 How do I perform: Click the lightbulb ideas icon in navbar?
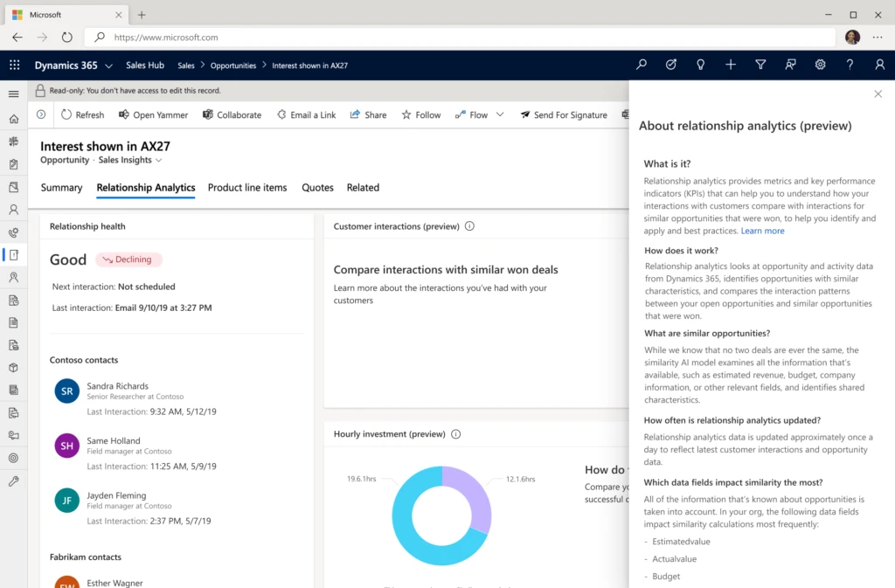click(x=701, y=65)
